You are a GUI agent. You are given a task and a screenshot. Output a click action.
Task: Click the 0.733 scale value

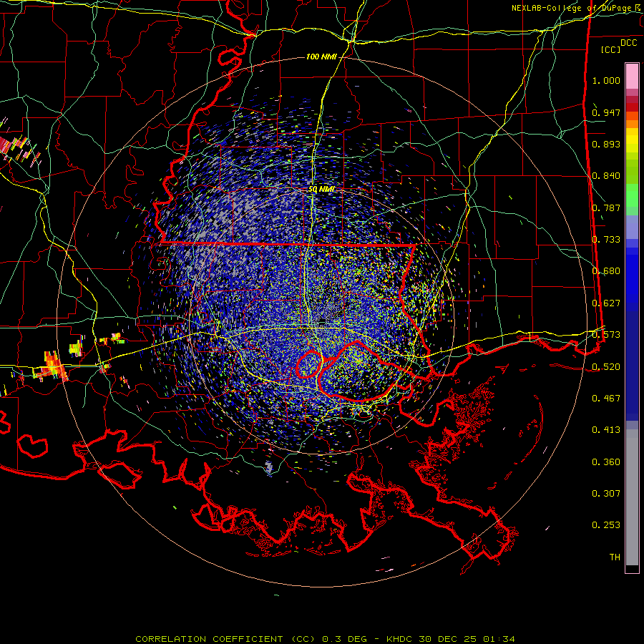606,240
